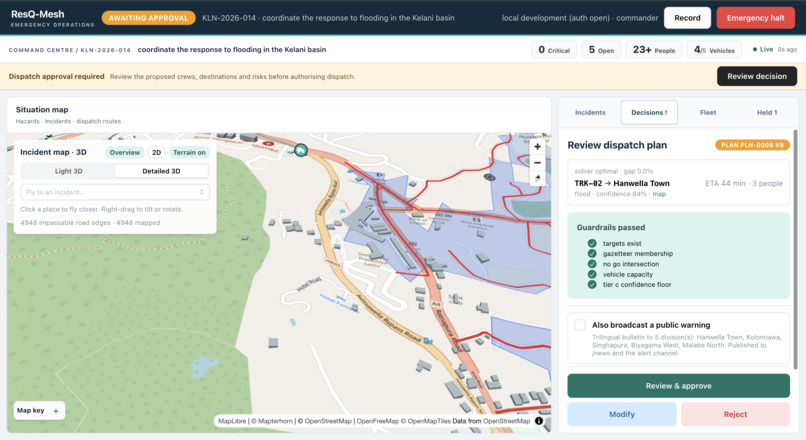Open the Held 1 tab
Image resolution: width=806 pixels, height=440 pixels.
click(767, 113)
